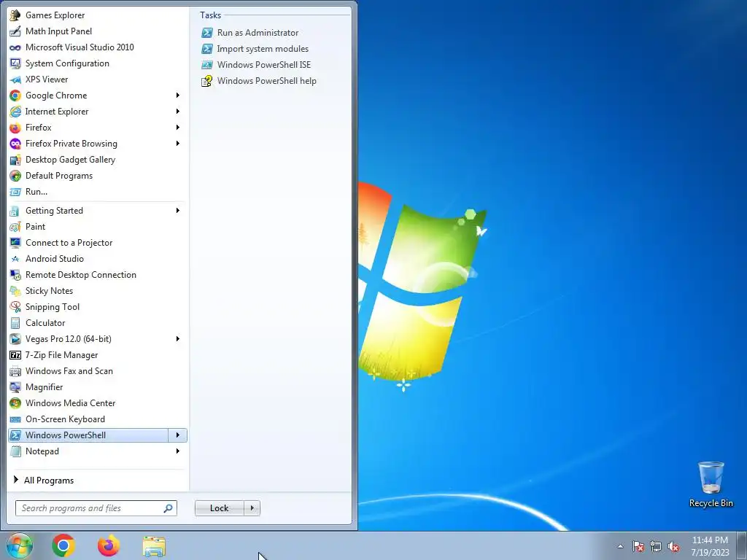Expand Firefox Private Browsing jump list arrow
Image resolution: width=747 pixels, height=560 pixels.
pyautogui.click(x=178, y=144)
